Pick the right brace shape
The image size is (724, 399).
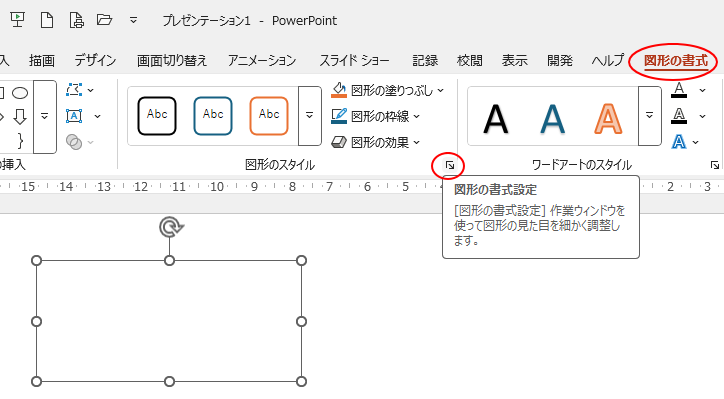tap(20, 140)
